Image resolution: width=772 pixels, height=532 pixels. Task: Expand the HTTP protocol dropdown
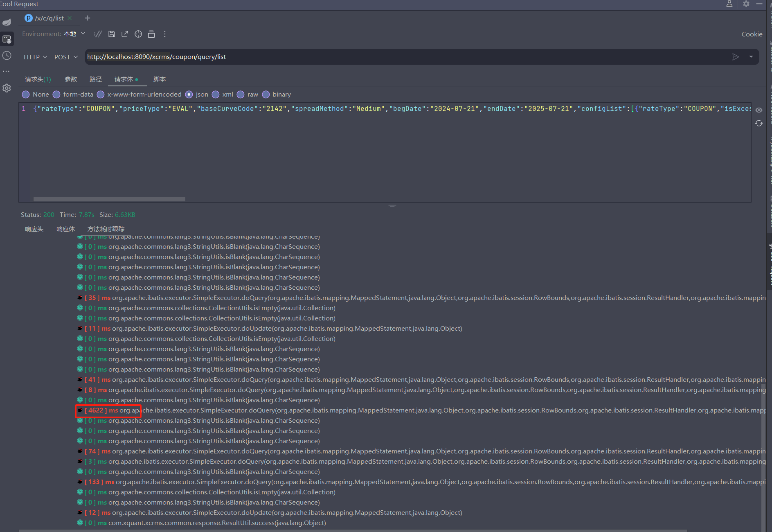click(x=35, y=57)
